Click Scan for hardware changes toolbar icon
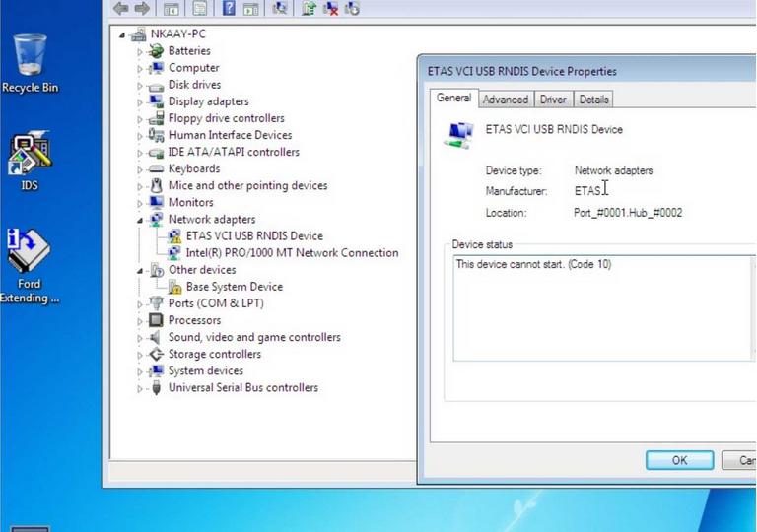Viewport: 757px width, 532px height. coord(280,9)
